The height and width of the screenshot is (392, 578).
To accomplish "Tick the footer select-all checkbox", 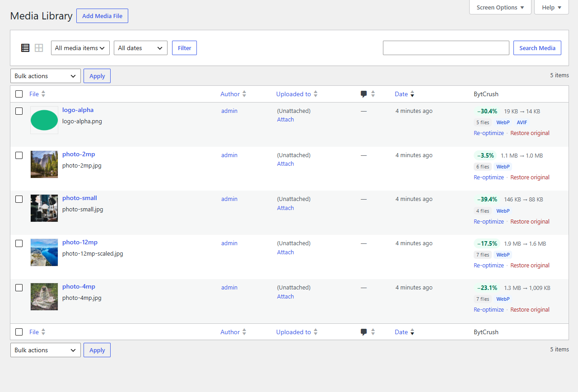I will click(19, 332).
